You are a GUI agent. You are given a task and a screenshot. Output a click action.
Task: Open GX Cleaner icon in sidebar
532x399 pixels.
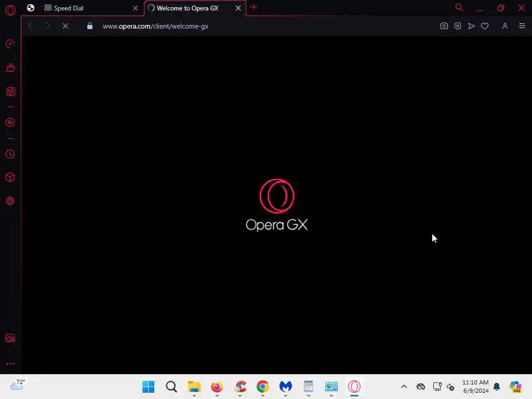click(10, 68)
